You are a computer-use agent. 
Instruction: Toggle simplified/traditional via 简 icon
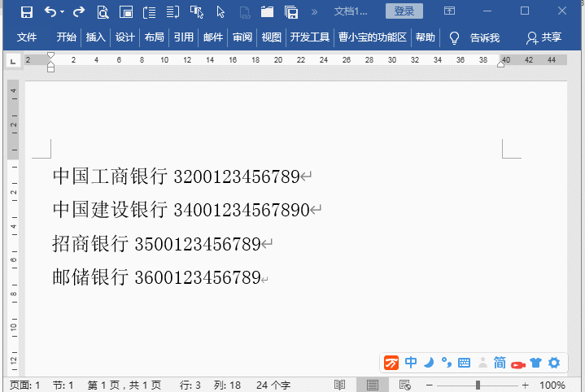500,362
